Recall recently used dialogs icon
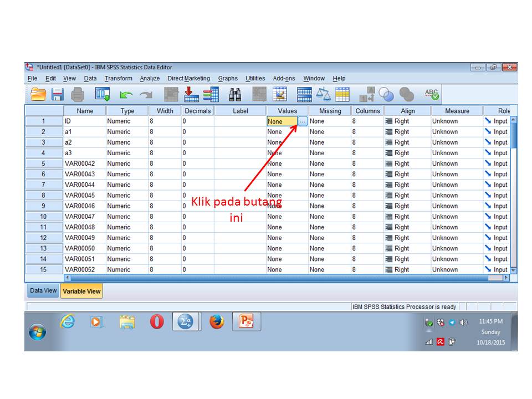 [103, 94]
